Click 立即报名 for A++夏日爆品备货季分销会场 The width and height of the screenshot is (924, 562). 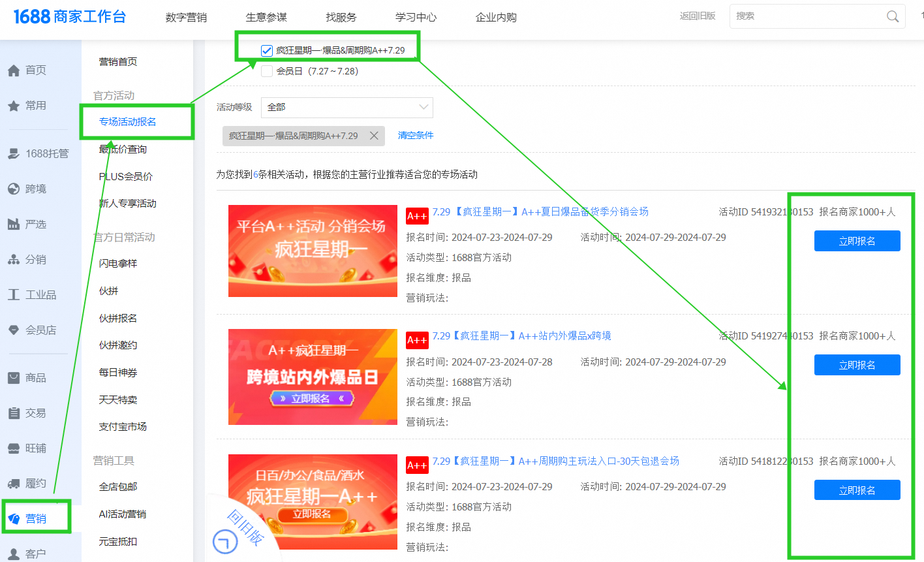(857, 241)
